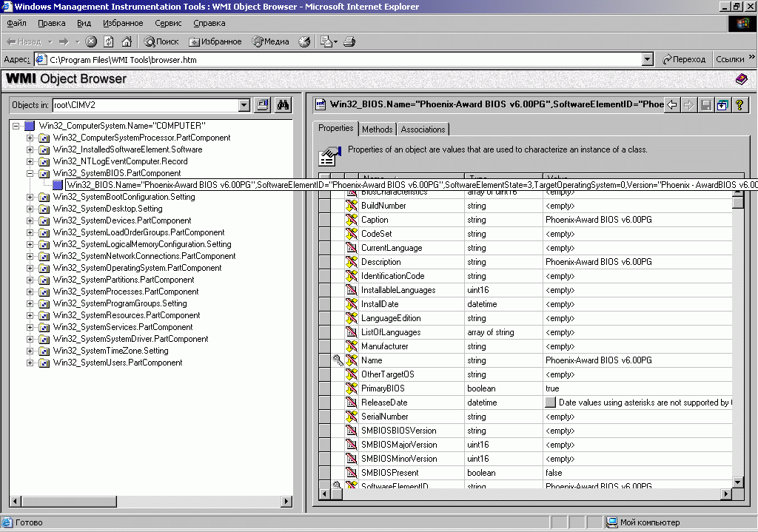Go back with the left arrow button
758x532 pixels.
[x=672, y=104]
